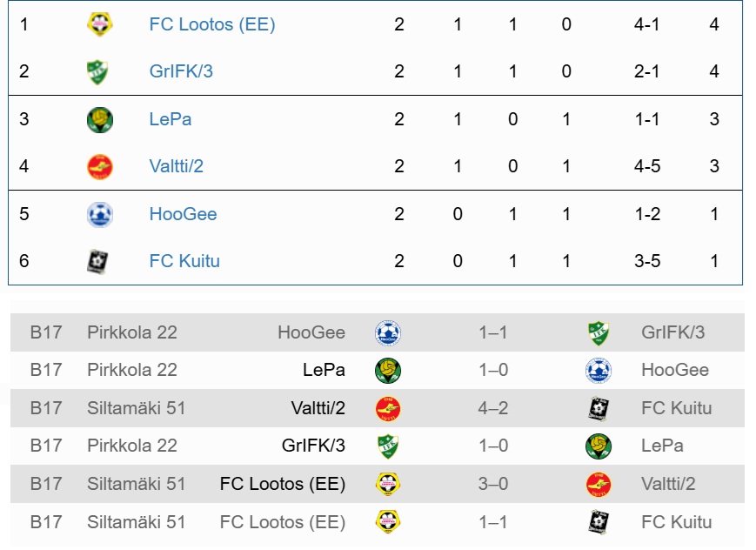
Task: Click LePa away logo in GrIFK/3 match
Action: [x=599, y=446]
